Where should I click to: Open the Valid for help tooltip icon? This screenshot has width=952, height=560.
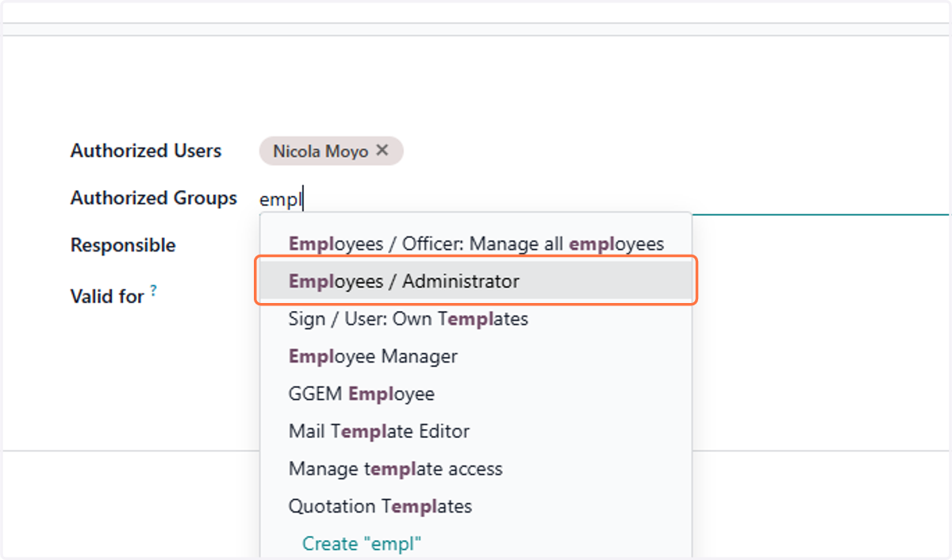[153, 291]
